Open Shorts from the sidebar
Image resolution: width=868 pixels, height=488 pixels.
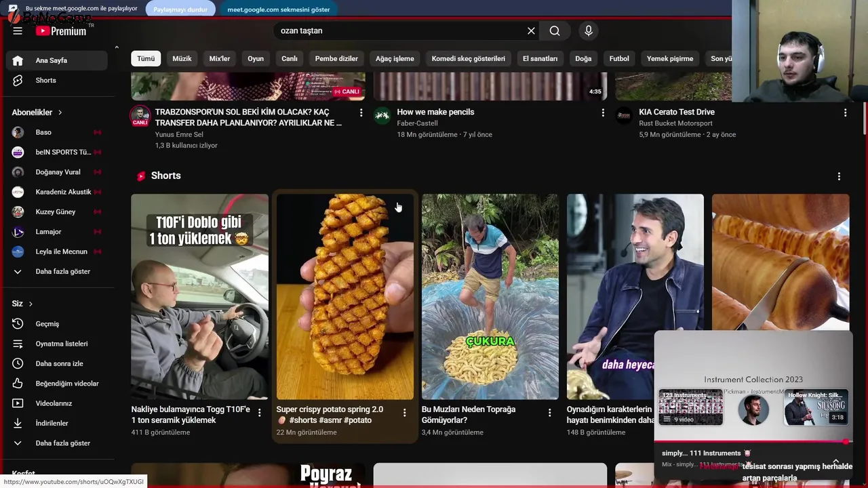coord(57,80)
